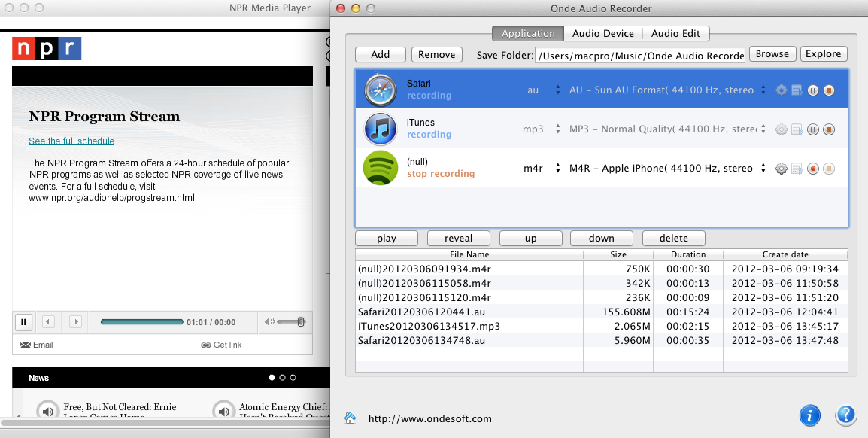Open settings gear for Safari recording

[782, 90]
